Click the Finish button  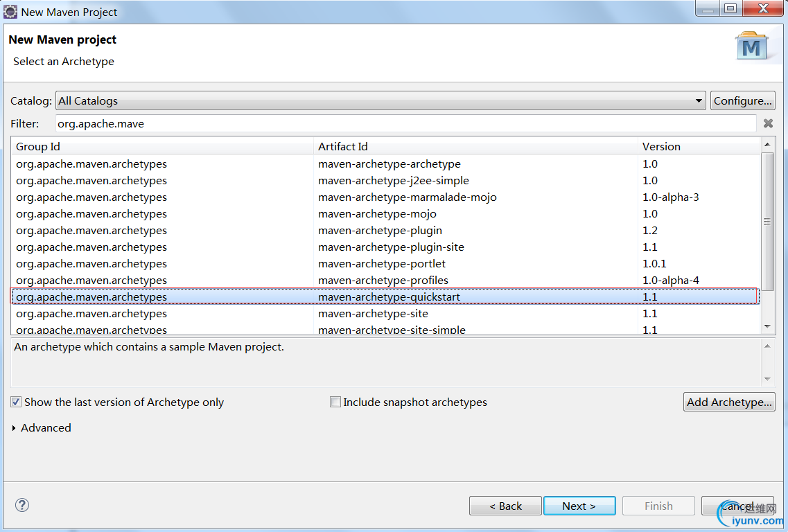(x=659, y=506)
